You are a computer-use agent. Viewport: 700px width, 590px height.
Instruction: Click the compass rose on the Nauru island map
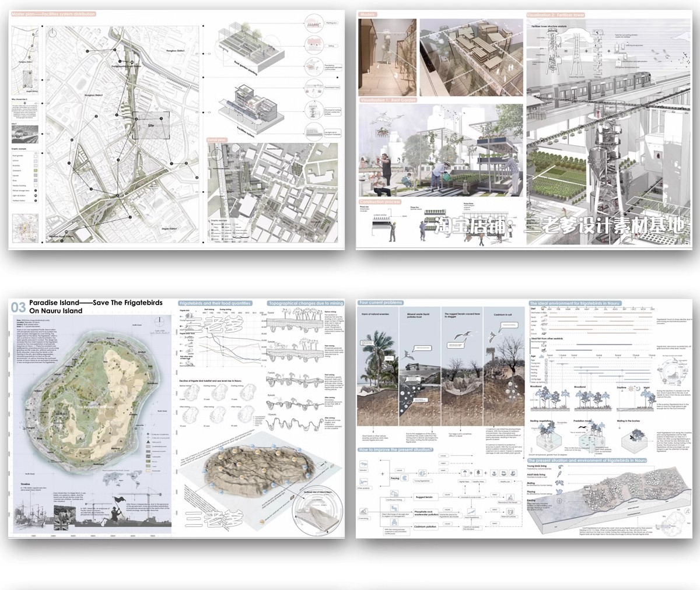(158, 322)
